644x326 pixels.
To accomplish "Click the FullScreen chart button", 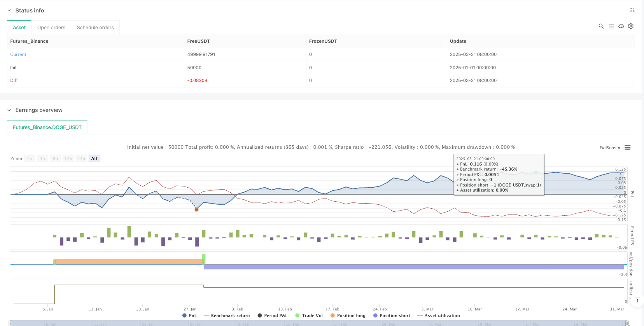I will (x=609, y=148).
